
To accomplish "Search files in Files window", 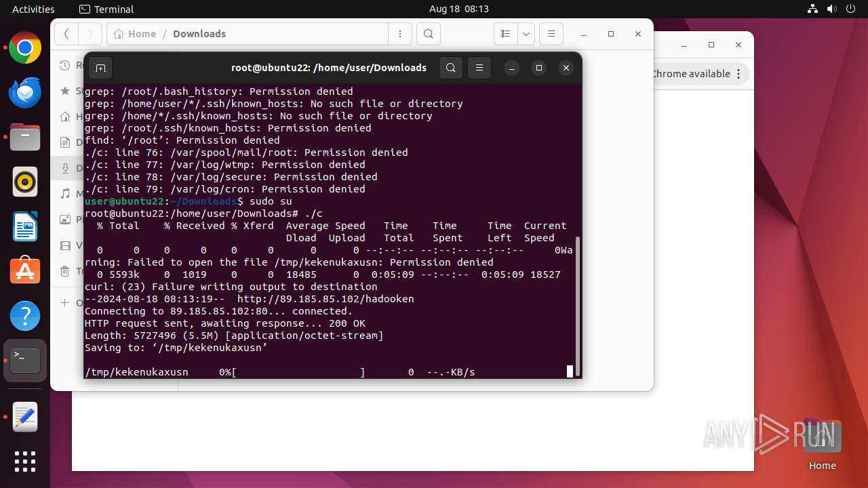I will pos(429,34).
